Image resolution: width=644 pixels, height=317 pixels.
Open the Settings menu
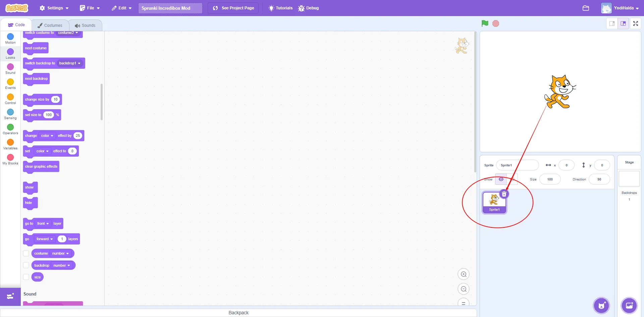tap(54, 8)
